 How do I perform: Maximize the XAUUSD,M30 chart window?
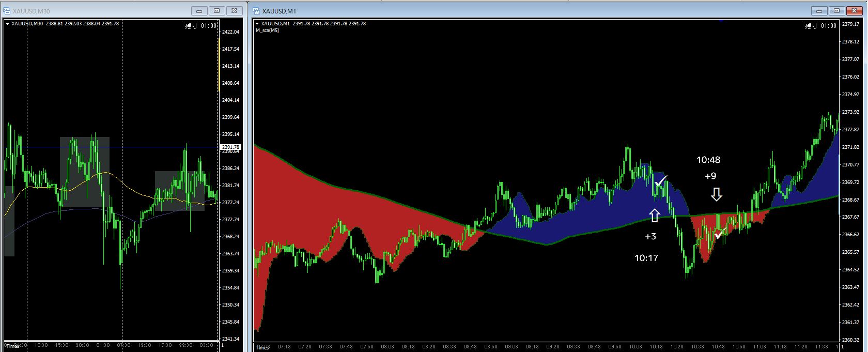tap(217, 11)
